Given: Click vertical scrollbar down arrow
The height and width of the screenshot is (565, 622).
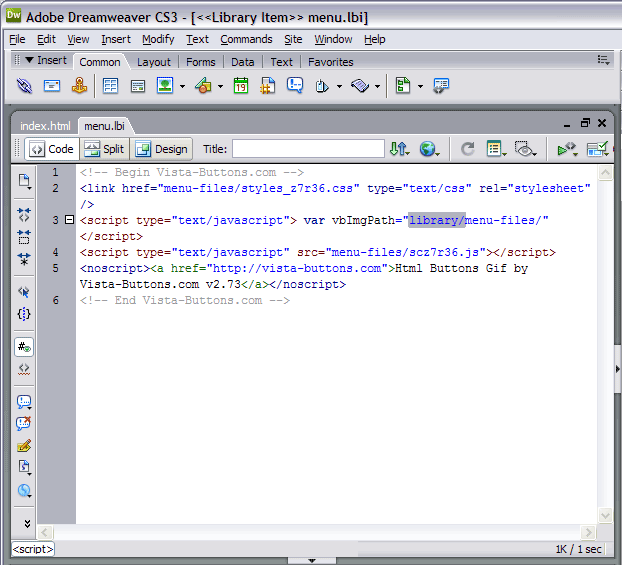Looking at the screenshot, I should [605, 515].
